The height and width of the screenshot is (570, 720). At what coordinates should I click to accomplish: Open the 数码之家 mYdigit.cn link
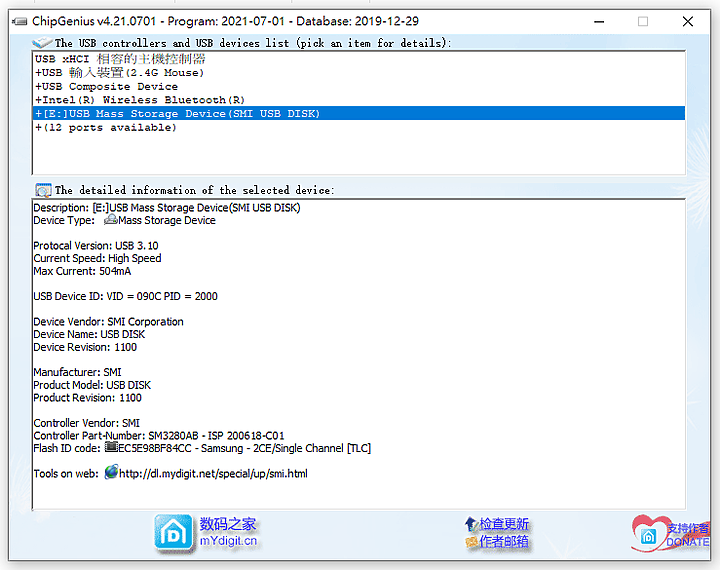pyautogui.click(x=228, y=532)
